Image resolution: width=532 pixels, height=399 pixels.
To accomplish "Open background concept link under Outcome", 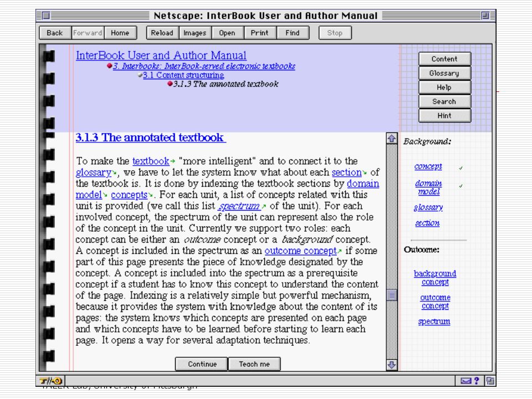I will pyautogui.click(x=435, y=278).
